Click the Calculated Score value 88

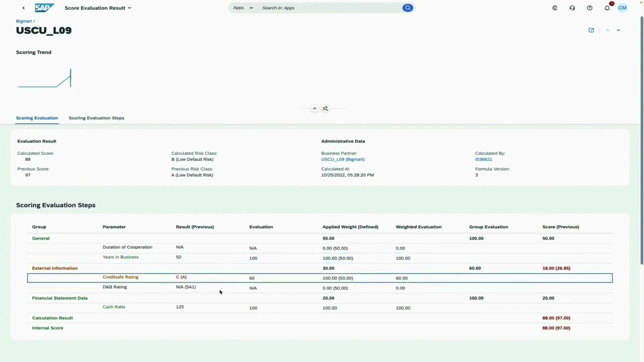click(x=28, y=159)
